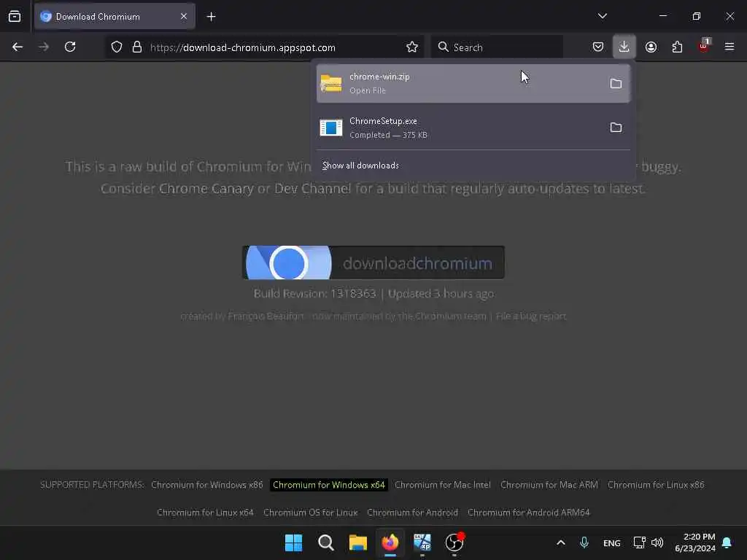Open network status tray icon

[639, 542]
